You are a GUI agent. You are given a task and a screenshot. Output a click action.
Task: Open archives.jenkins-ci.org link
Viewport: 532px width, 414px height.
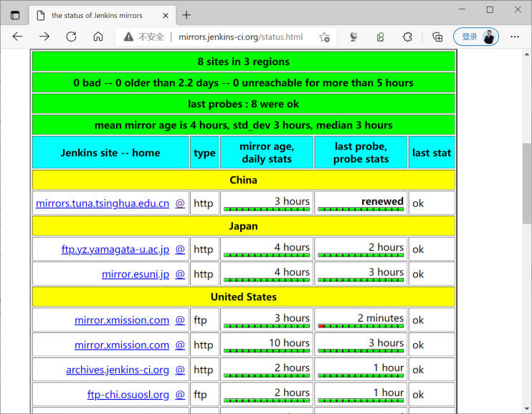tap(118, 370)
